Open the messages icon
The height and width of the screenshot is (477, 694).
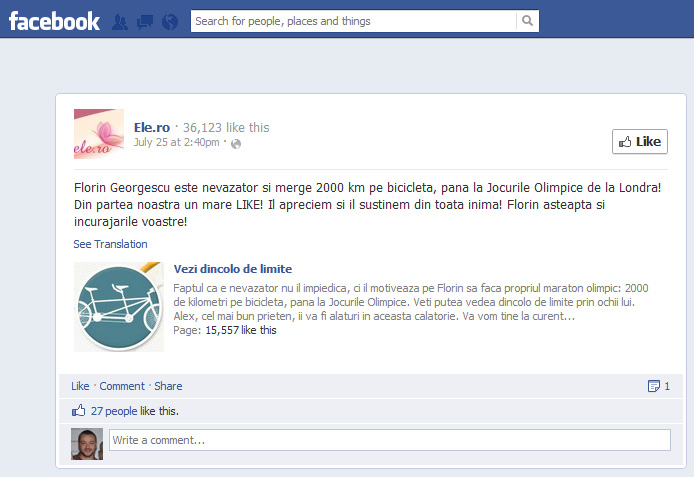145,22
